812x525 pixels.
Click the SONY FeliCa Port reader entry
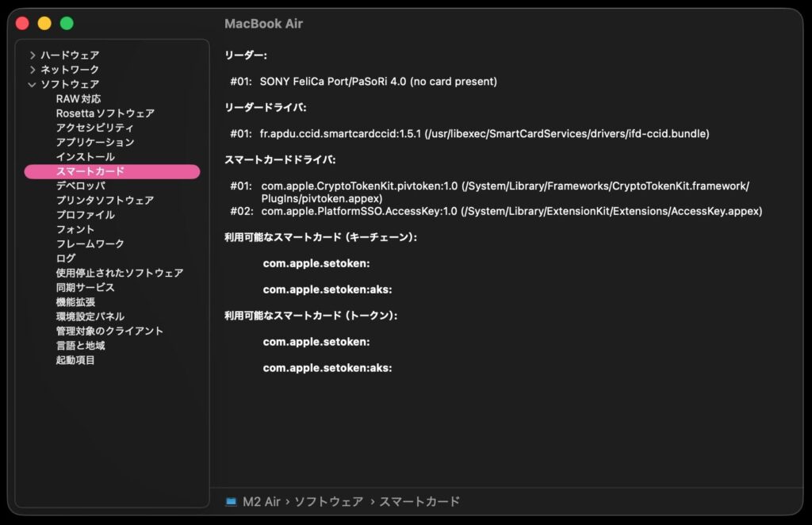click(x=377, y=82)
